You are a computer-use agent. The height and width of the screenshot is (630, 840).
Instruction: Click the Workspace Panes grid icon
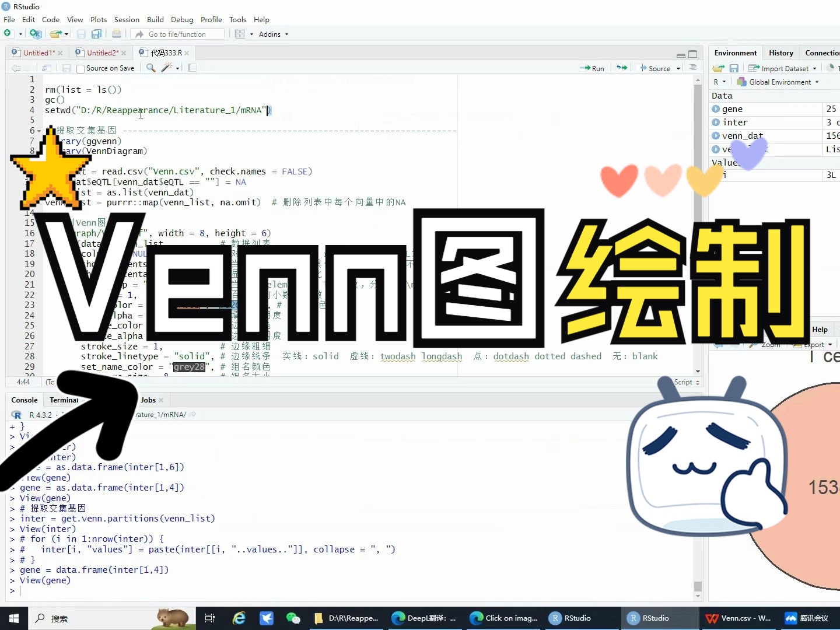[240, 34]
